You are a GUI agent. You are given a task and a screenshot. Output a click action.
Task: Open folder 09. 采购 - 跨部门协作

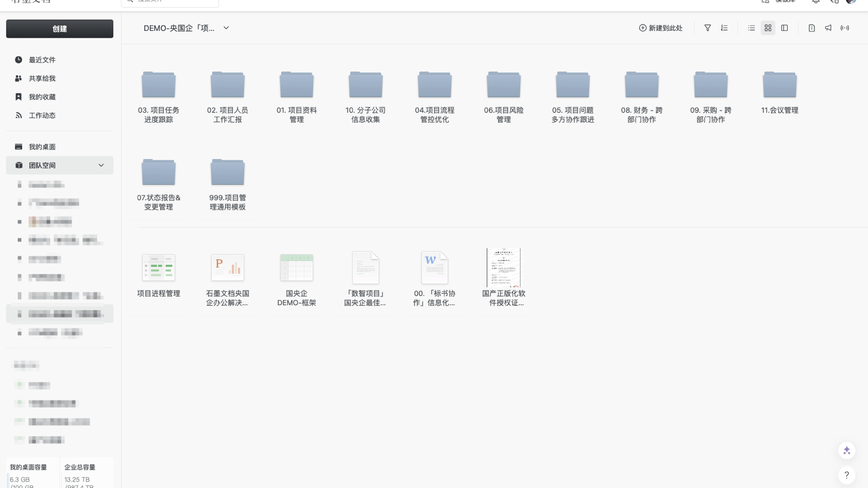coord(711,97)
